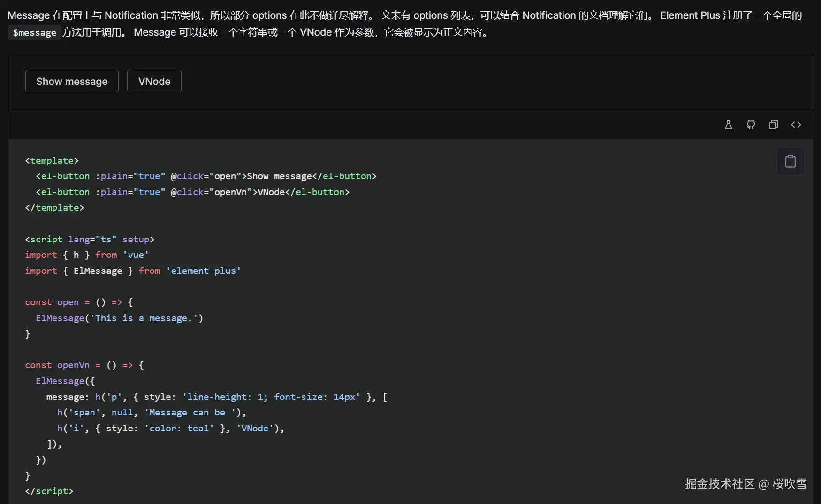Click the message: h('p' style line
The image size is (821, 504).
[217, 397]
